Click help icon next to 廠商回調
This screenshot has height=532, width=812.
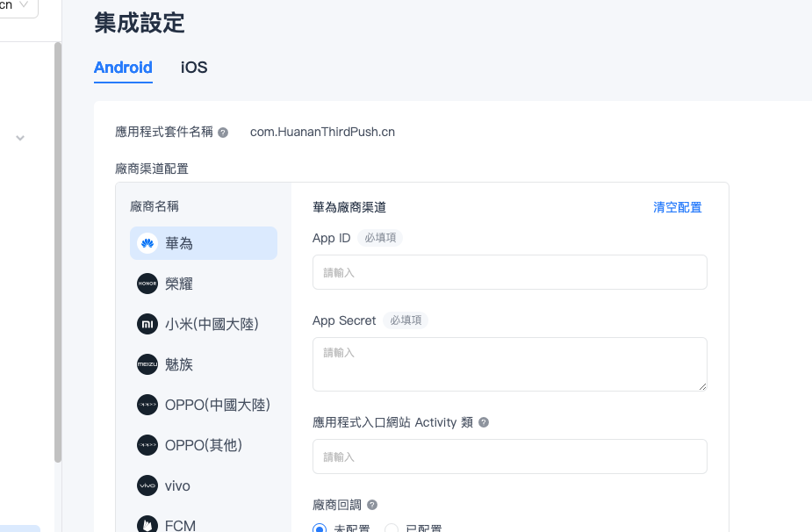pyautogui.click(x=372, y=505)
